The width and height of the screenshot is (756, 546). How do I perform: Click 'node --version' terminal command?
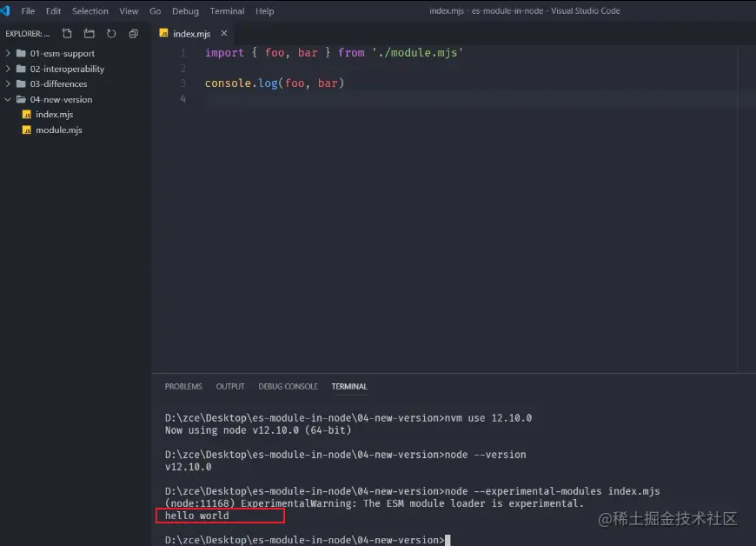485,455
